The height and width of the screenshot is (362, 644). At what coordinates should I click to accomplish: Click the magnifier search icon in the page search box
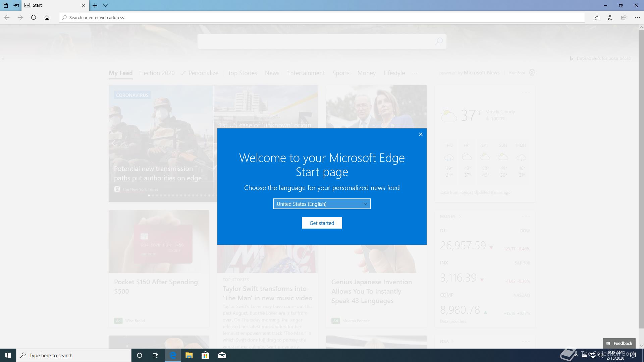coord(439,42)
